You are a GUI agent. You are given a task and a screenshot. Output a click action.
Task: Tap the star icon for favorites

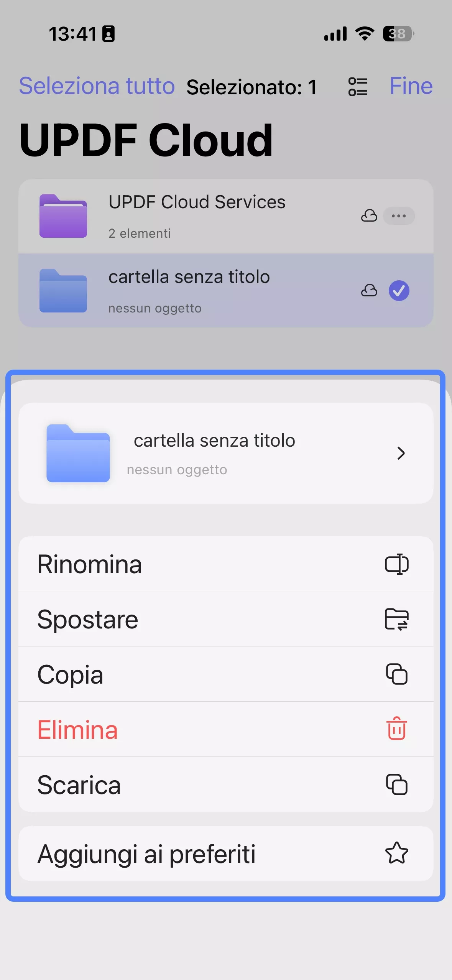pos(396,853)
